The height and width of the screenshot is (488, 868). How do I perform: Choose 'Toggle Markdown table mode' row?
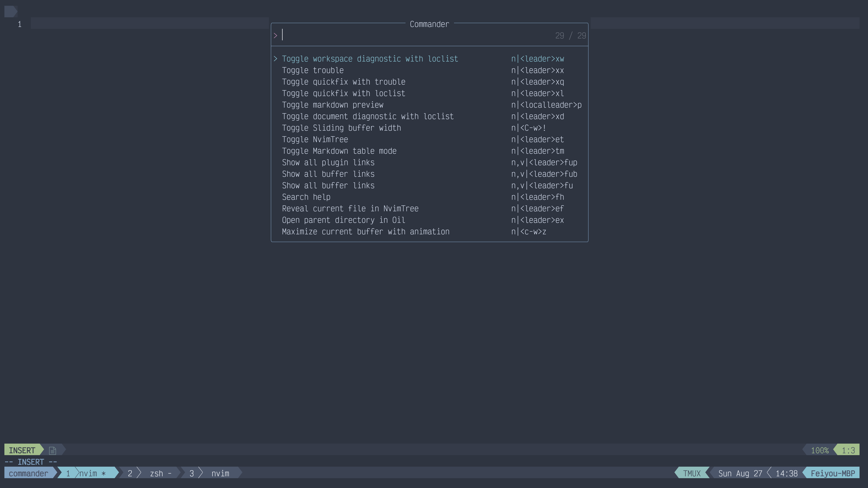point(430,151)
